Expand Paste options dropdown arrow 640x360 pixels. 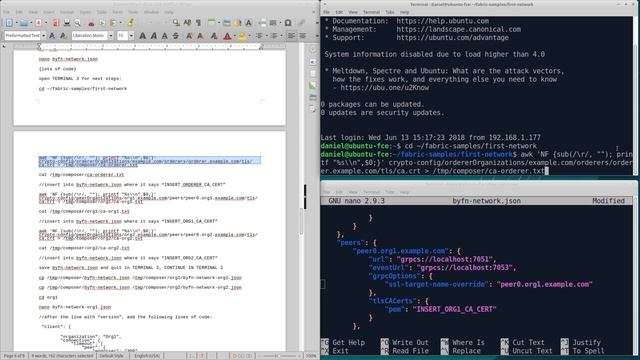click(x=120, y=23)
